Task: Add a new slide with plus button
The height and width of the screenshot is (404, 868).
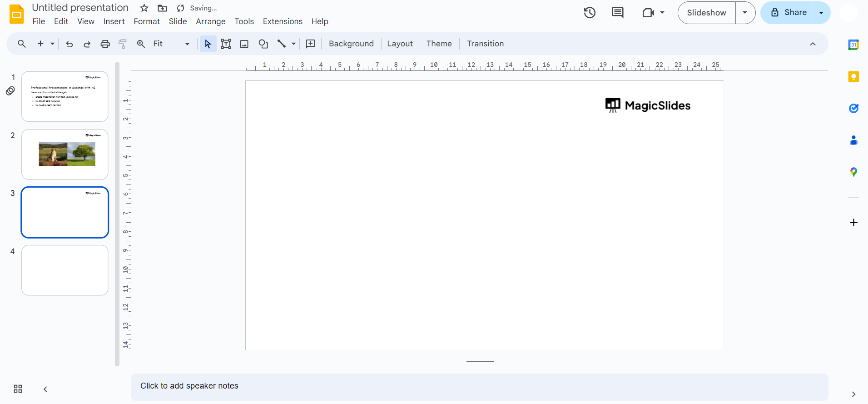Action: pyautogui.click(x=40, y=44)
